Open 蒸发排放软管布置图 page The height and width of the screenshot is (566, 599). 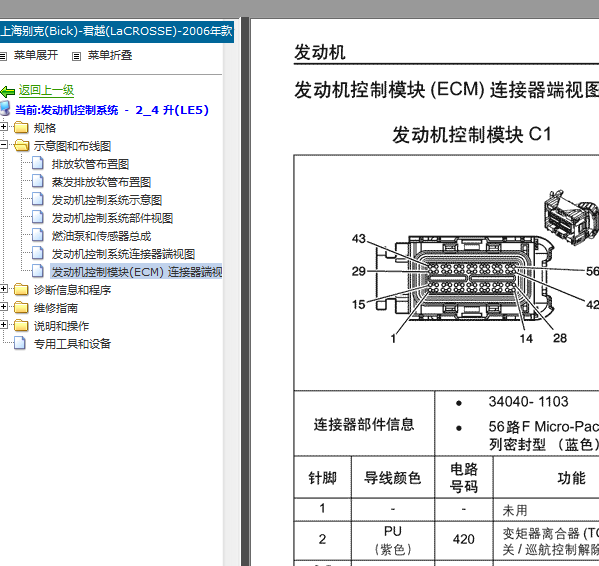pyautogui.click(x=102, y=182)
